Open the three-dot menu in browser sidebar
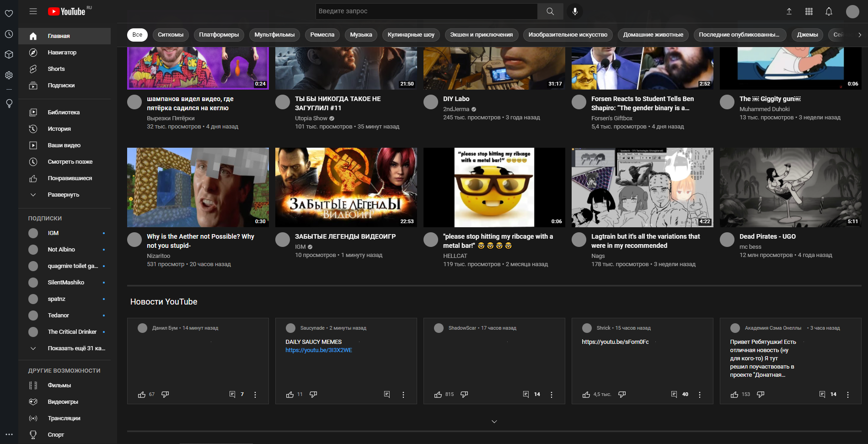This screenshot has width=868, height=444. click(9, 434)
